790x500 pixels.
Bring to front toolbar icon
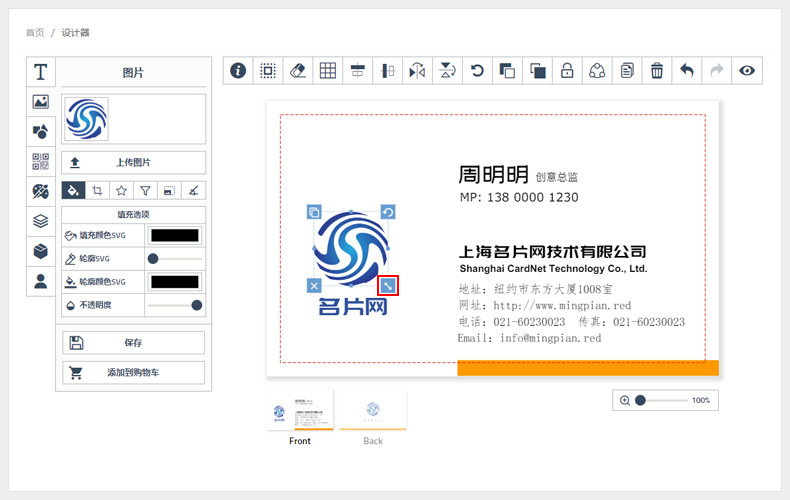(507, 71)
